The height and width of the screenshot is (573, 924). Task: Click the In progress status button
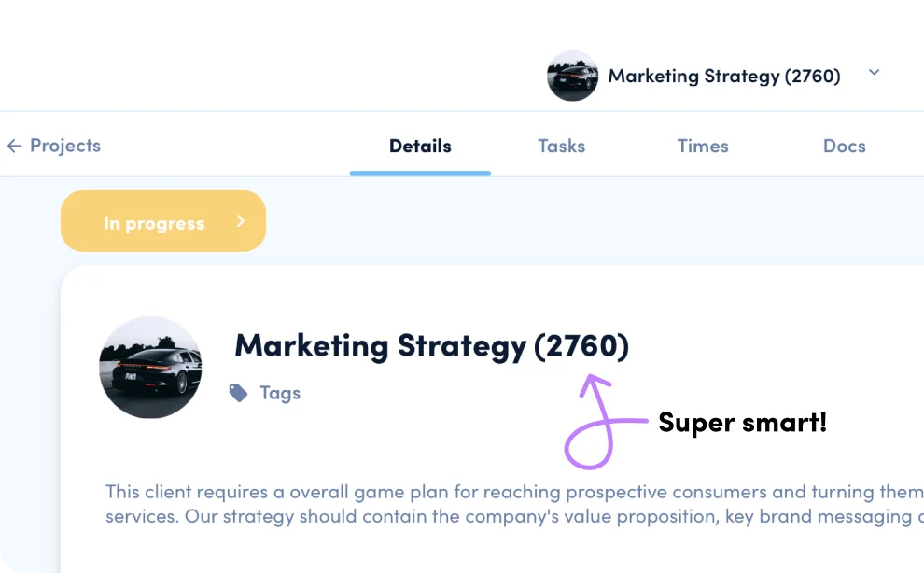click(x=153, y=223)
